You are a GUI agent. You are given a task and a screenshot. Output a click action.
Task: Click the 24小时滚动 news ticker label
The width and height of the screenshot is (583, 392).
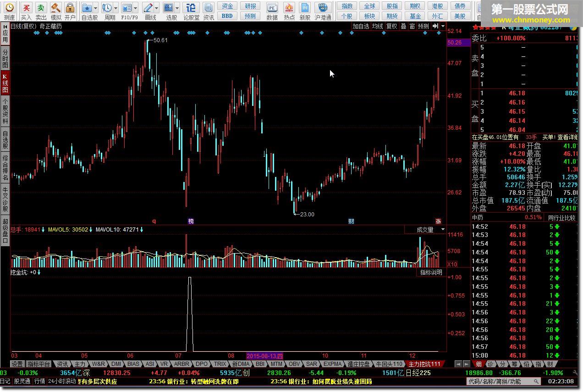point(63,381)
